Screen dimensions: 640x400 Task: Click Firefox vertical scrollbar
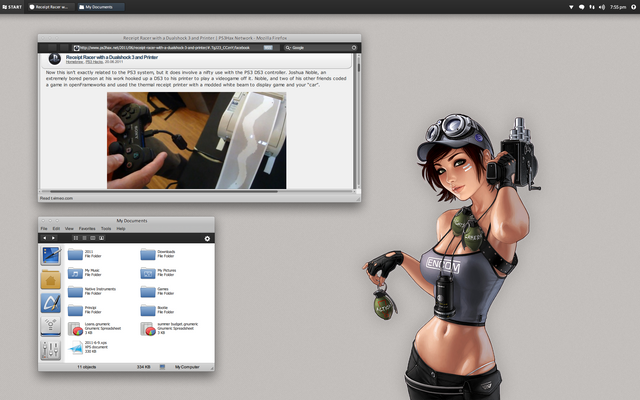tap(358, 120)
